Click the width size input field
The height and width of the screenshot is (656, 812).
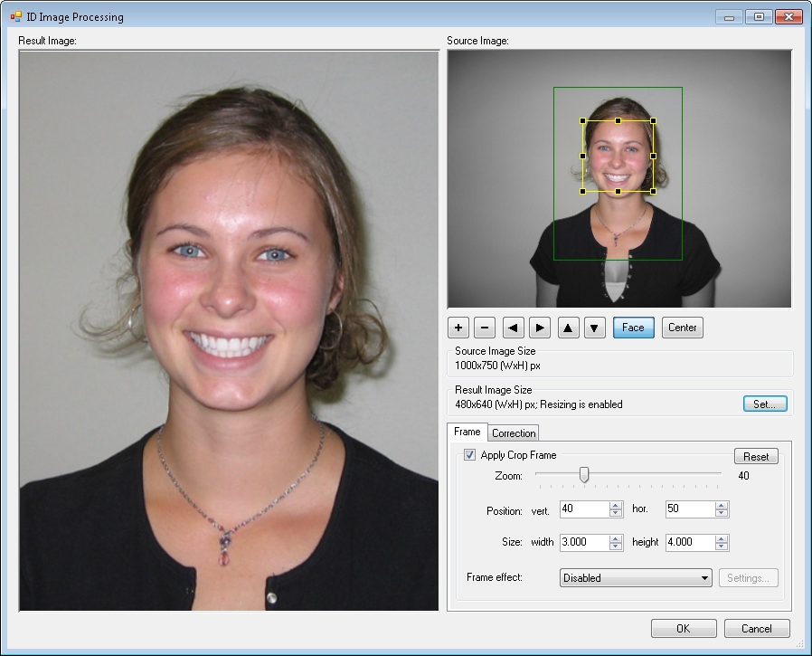584,543
